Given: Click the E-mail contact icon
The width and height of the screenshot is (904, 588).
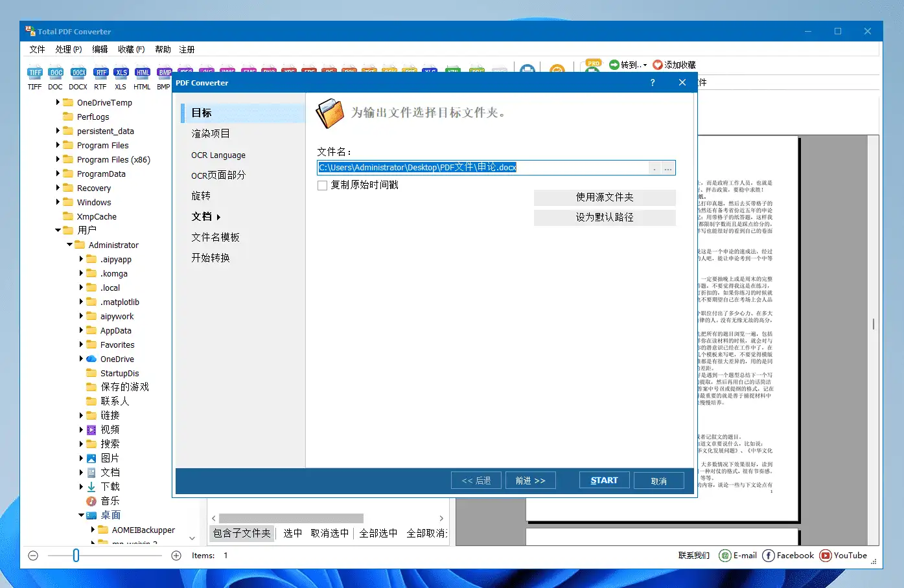Looking at the screenshot, I should click(x=725, y=556).
